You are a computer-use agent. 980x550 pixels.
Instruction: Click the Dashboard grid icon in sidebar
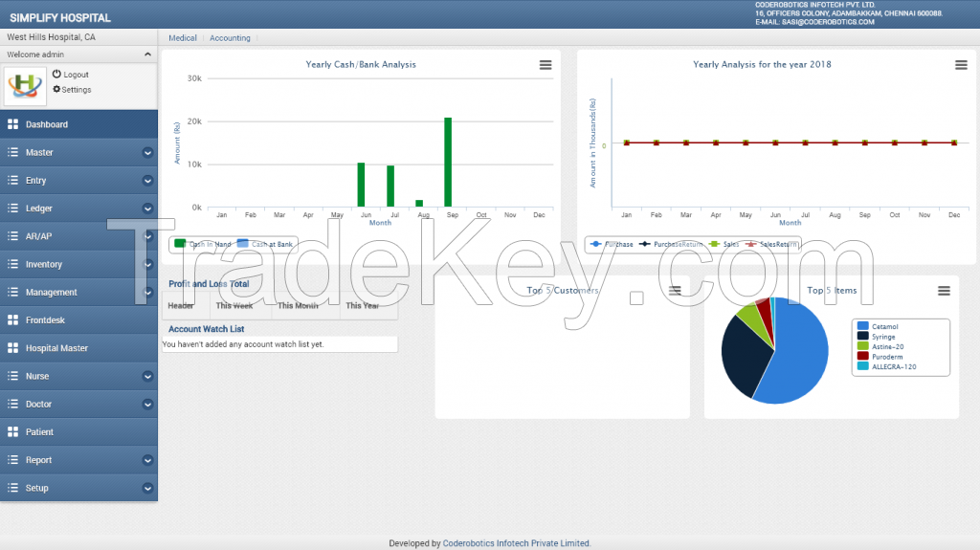13,124
